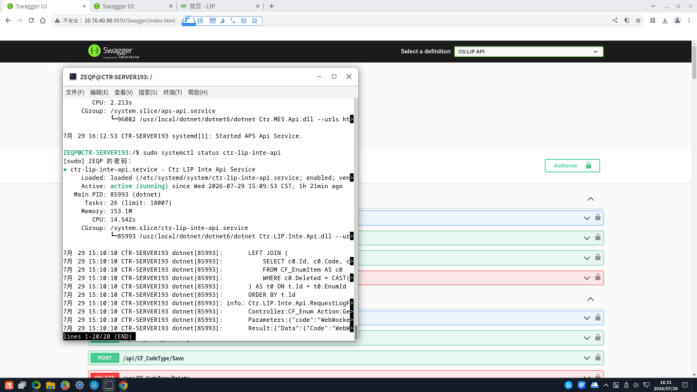
Task: Go back with browser back arrow
Action: pos(8,20)
